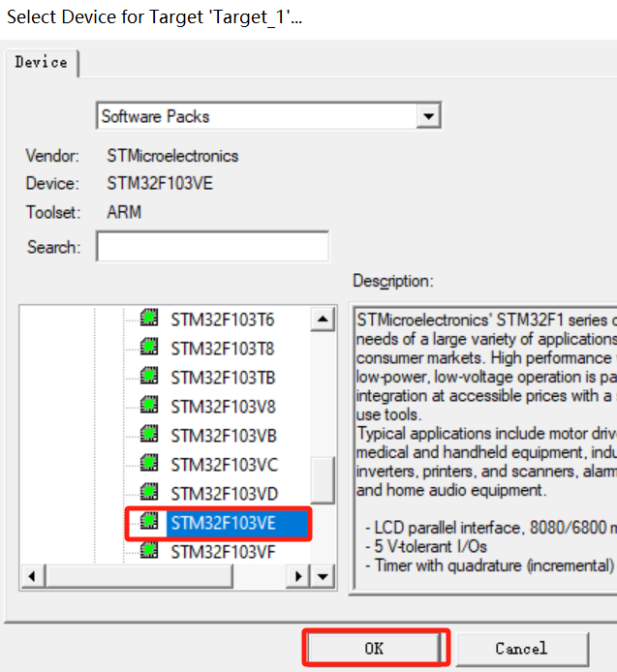Click the chip icon beside STM32F103T6

click(149, 318)
